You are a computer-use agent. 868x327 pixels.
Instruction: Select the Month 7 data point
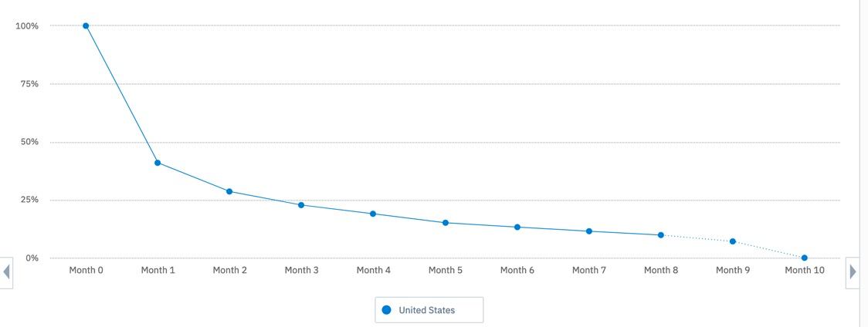click(589, 231)
